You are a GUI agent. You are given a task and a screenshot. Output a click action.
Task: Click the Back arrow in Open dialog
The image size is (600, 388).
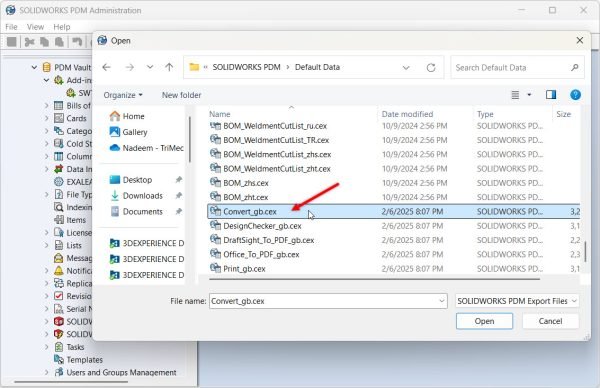point(106,67)
